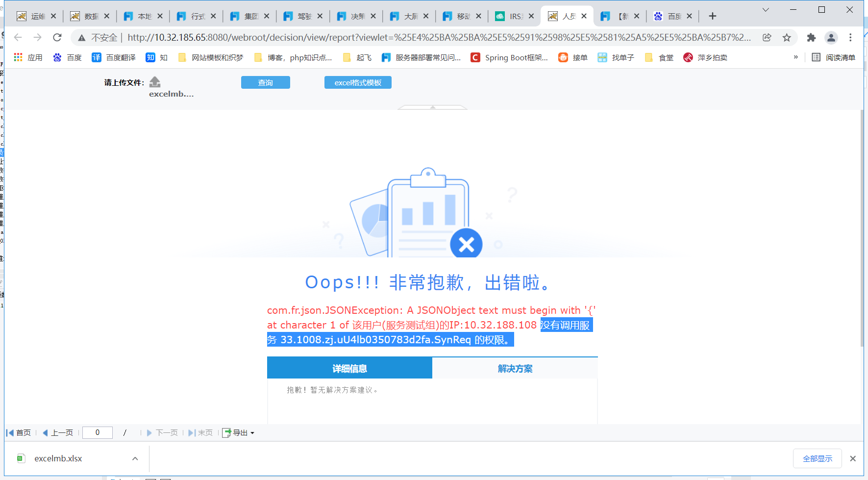Bookmark this page with the star icon

tap(787, 38)
